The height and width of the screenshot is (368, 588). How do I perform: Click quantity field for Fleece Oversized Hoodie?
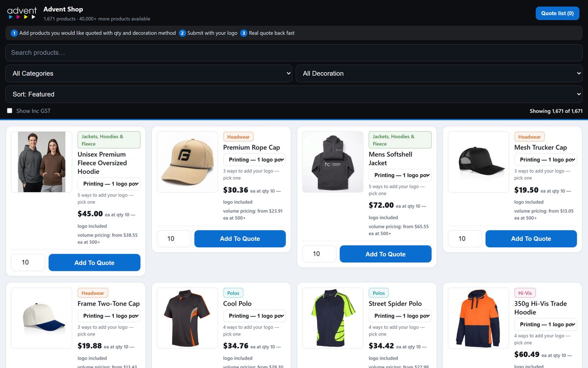click(28, 263)
